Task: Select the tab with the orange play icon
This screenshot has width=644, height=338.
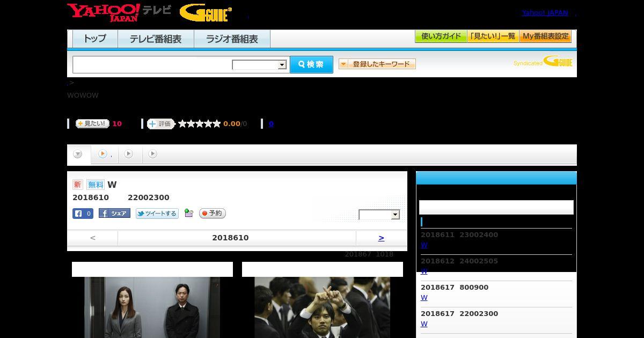Action: (104, 154)
